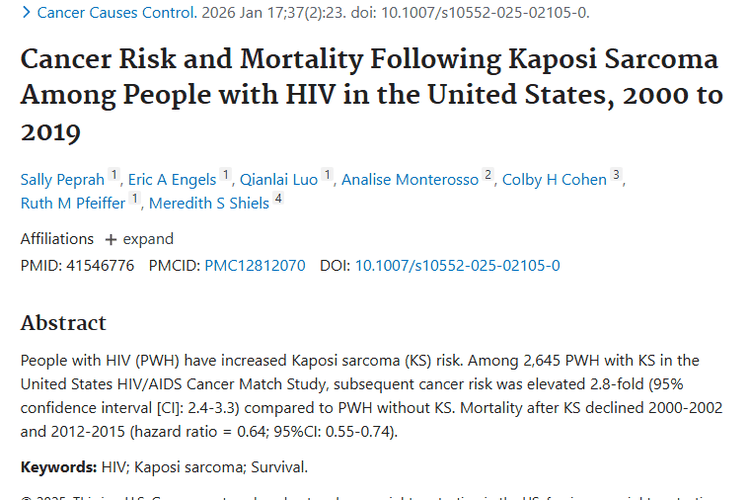This screenshot has width=750, height=500.
Task: Open author Meredith S Shiels' link
Action: pos(209,203)
